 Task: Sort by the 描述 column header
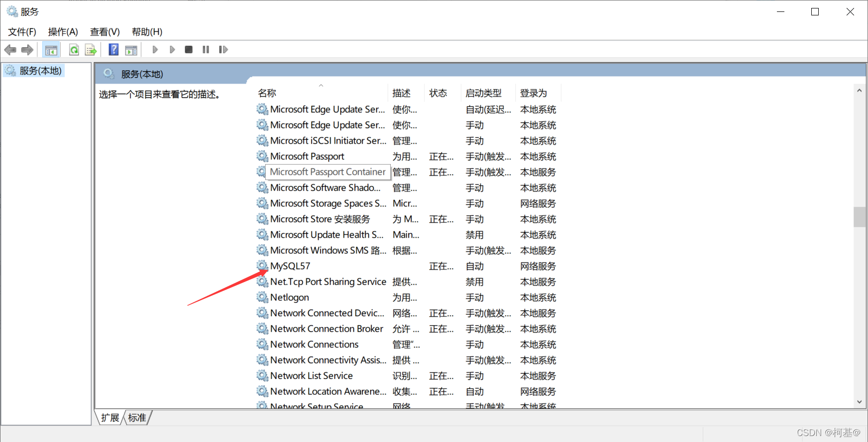point(406,93)
